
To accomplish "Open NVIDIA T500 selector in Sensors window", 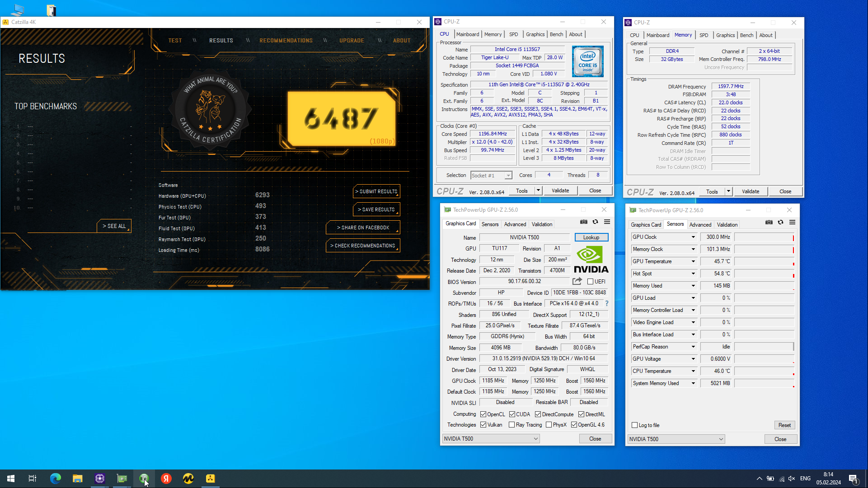I will (x=676, y=439).
